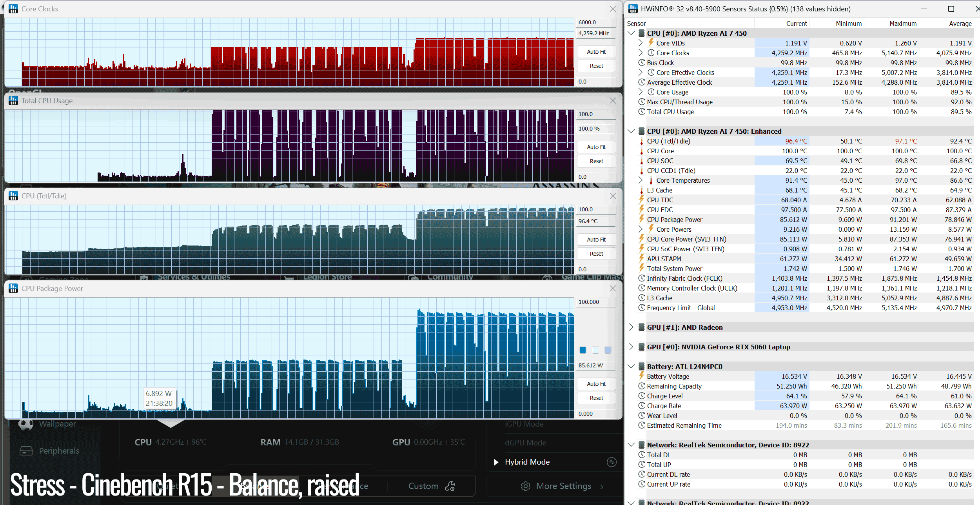Click the clock icon beside Charge Level
980x505 pixels.
(642, 396)
